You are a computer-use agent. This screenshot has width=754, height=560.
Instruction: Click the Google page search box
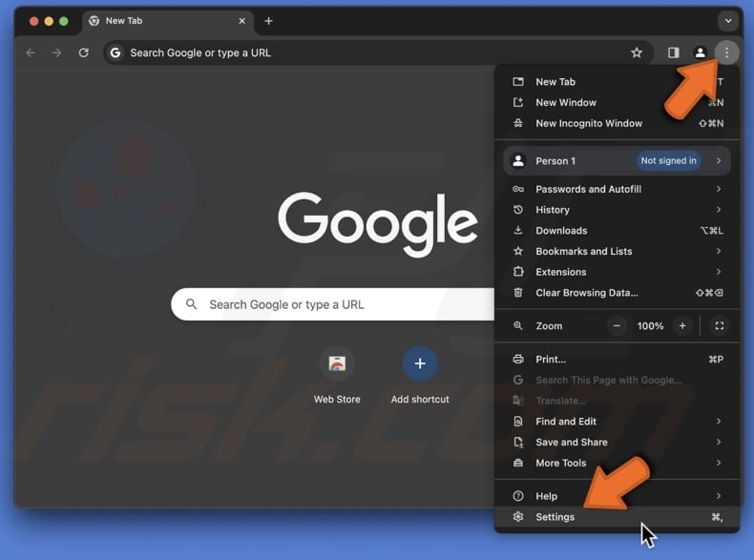(x=332, y=304)
